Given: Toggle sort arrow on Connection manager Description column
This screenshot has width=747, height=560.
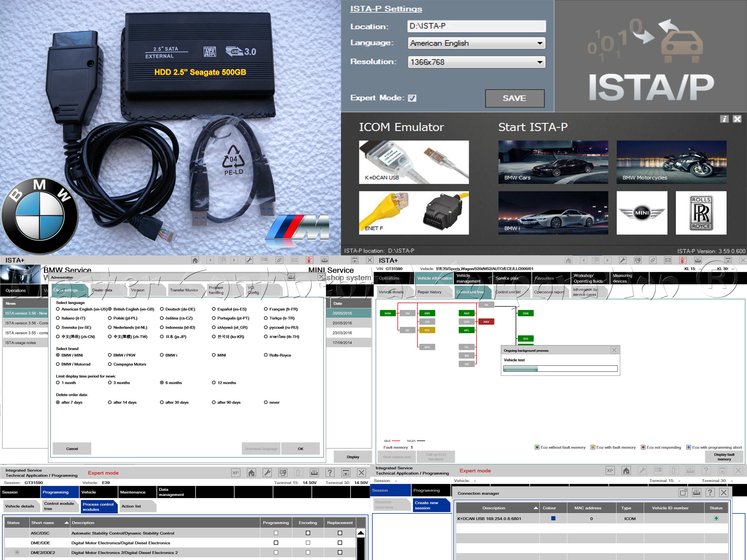Looking at the screenshot, I should pos(536,508).
